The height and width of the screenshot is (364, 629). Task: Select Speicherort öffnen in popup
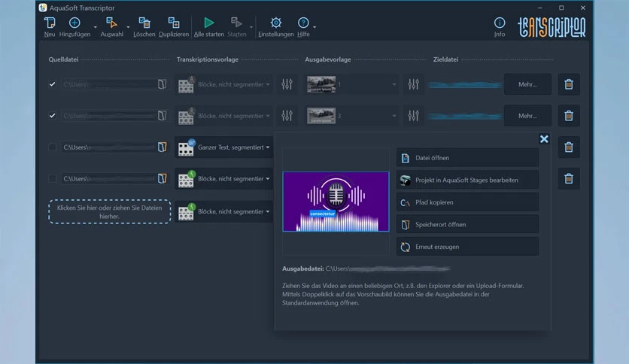[x=467, y=225]
